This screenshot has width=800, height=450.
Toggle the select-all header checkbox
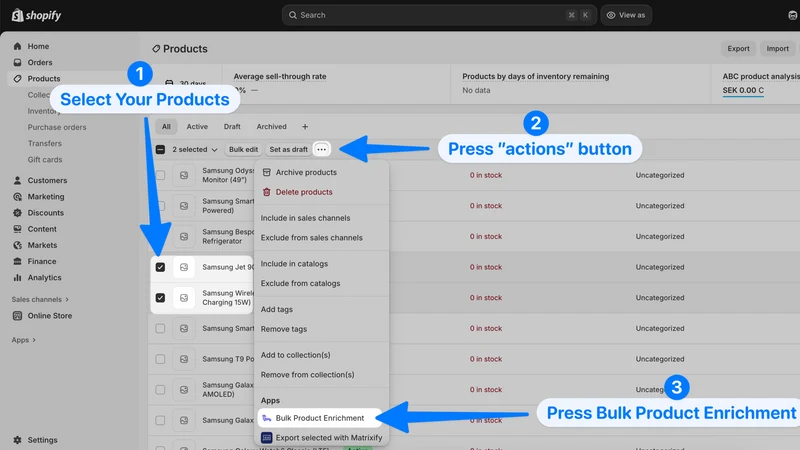tap(160, 149)
